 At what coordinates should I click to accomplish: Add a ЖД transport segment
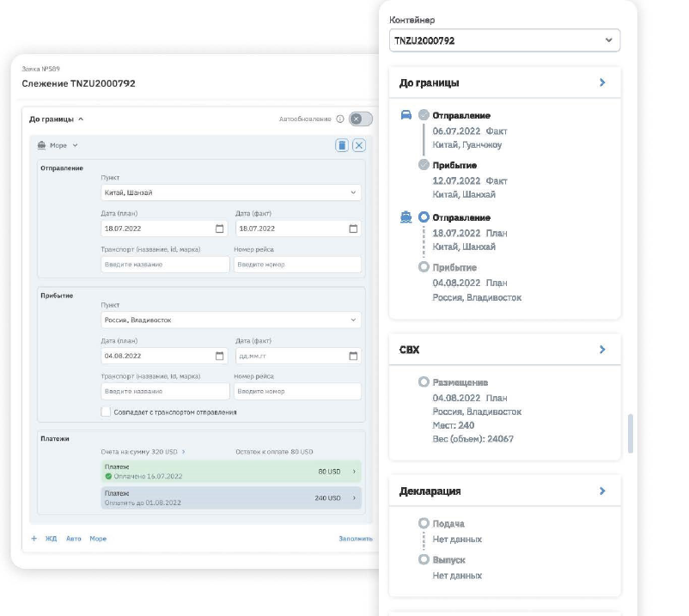(x=51, y=539)
